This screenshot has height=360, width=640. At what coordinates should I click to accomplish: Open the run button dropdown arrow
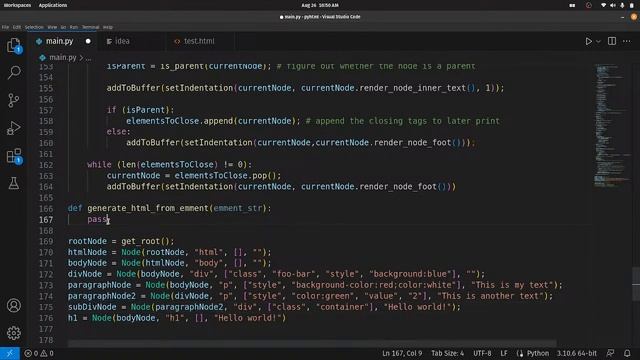pyautogui.click(x=598, y=41)
